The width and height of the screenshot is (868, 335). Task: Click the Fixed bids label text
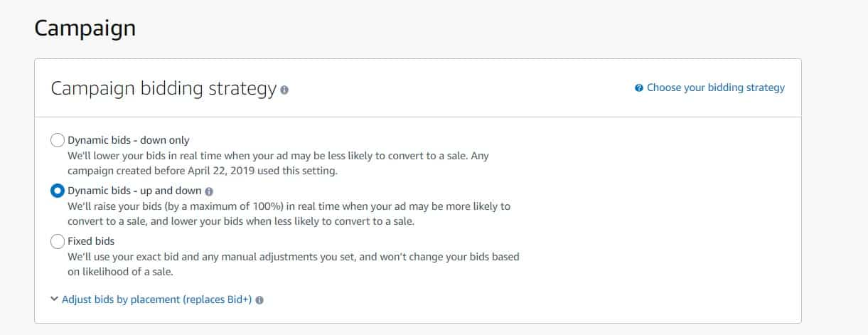coord(91,241)
